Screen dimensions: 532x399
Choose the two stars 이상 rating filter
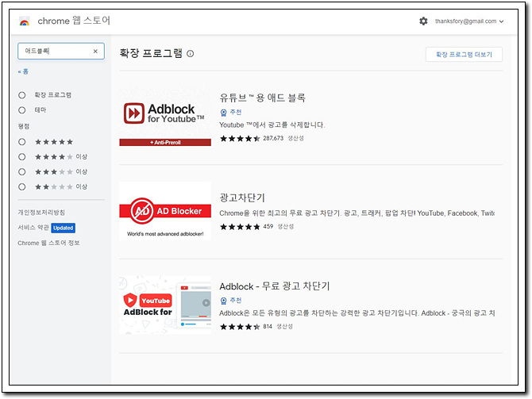pos(22,186)
